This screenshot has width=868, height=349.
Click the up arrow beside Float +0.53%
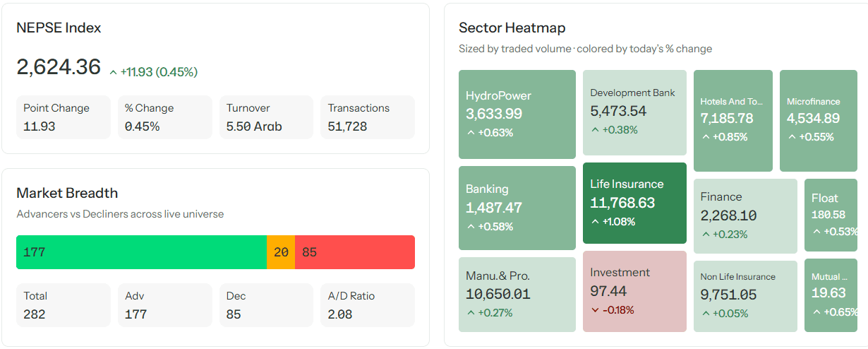click(x=817, y=232)
